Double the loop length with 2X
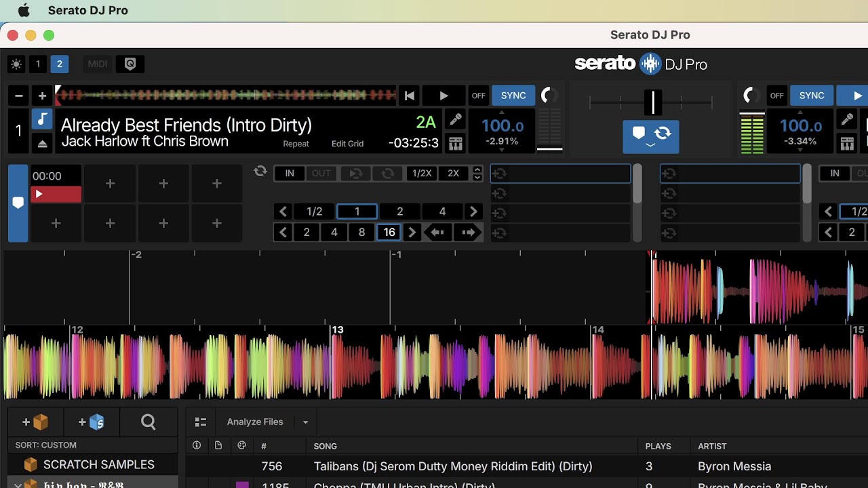 pos(454,174)
